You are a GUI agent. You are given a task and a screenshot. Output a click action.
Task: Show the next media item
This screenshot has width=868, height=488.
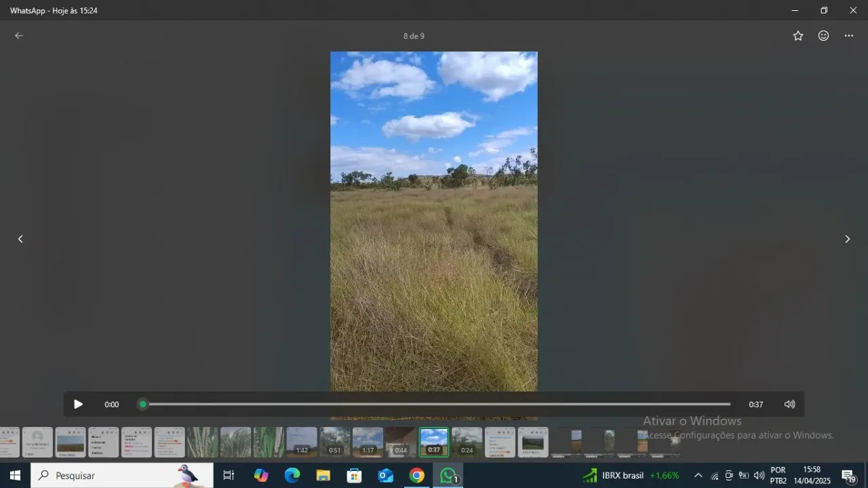coord(847,239)
